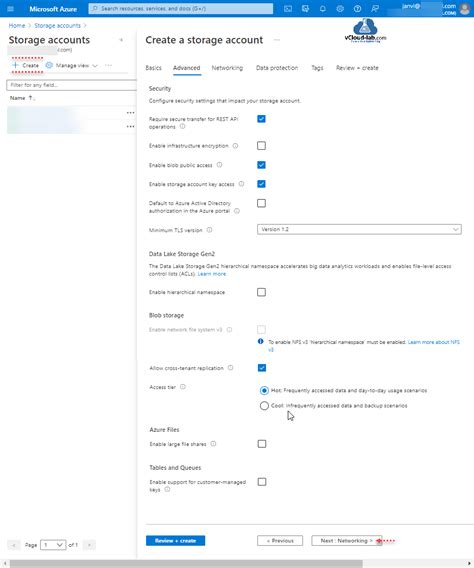Show info for Access tier
Screen dimensions: 474x568
point(183,387)
